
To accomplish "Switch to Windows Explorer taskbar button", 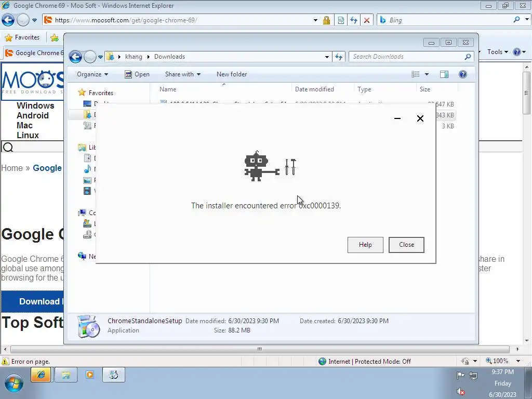I will 65,375.
